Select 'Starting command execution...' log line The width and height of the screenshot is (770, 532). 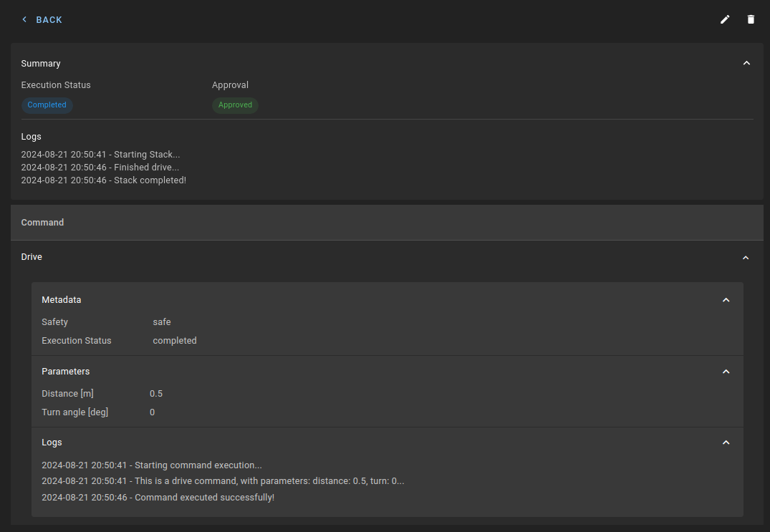coord(152,465)
